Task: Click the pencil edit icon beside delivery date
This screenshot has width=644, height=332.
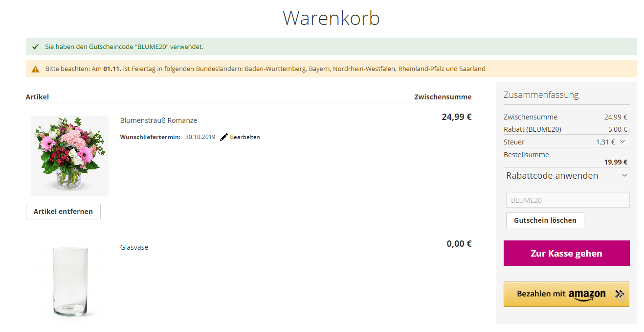Action: (224, 137)
